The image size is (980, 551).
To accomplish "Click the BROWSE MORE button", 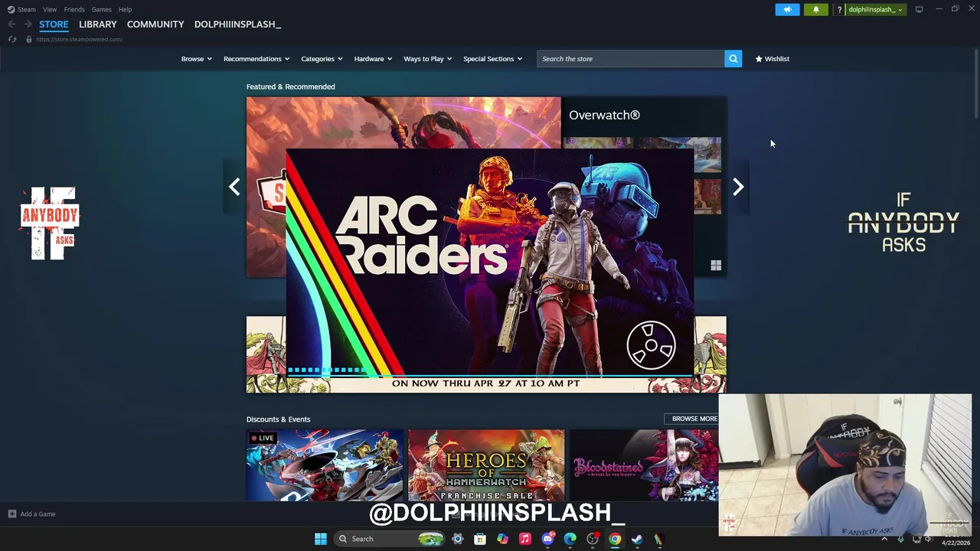I will pyautogui.click(x=694, y=419).
